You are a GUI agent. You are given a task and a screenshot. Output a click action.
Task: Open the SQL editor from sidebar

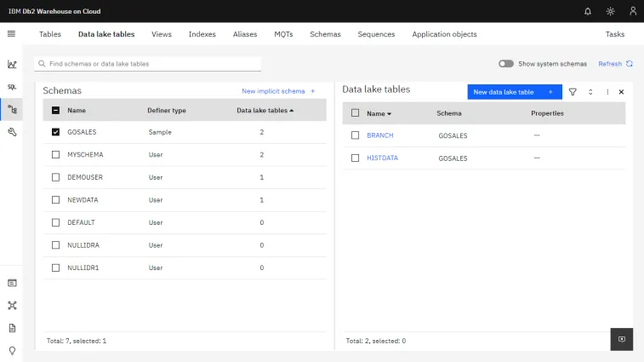12,86
